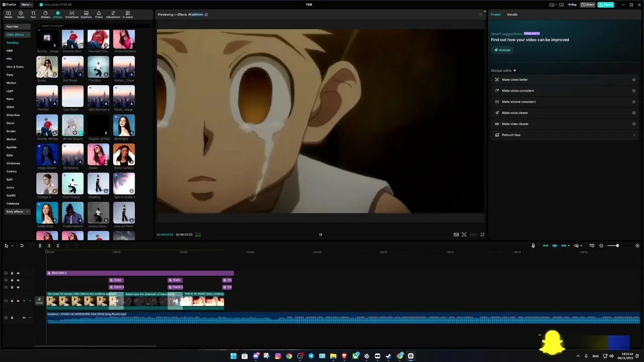The width and height of the screenshot is (644, 362).
Task: Collapse the Video effects category
Action: 18,35
